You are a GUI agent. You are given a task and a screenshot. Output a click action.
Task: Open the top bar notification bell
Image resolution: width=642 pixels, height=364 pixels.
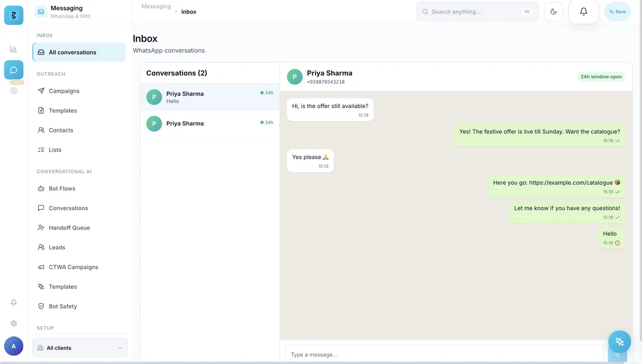[584, 11]
